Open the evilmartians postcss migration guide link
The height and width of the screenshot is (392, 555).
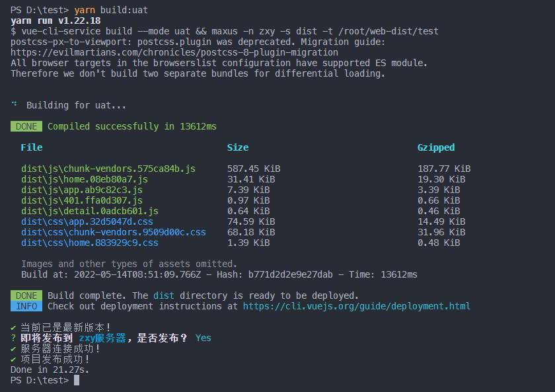(x=174, y=52)
